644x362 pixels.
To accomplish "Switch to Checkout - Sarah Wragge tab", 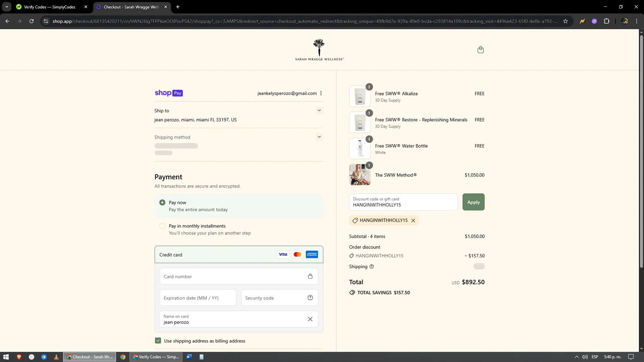I will (131, 7).
